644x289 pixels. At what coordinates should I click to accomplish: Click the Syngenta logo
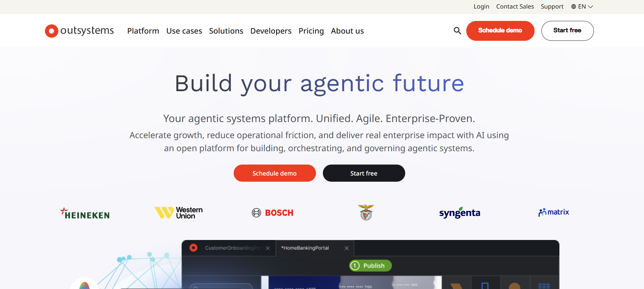click(x=459, y=213)
